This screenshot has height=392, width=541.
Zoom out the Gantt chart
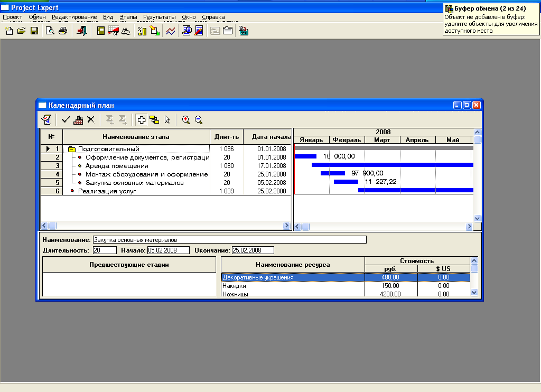coord(199,120)
